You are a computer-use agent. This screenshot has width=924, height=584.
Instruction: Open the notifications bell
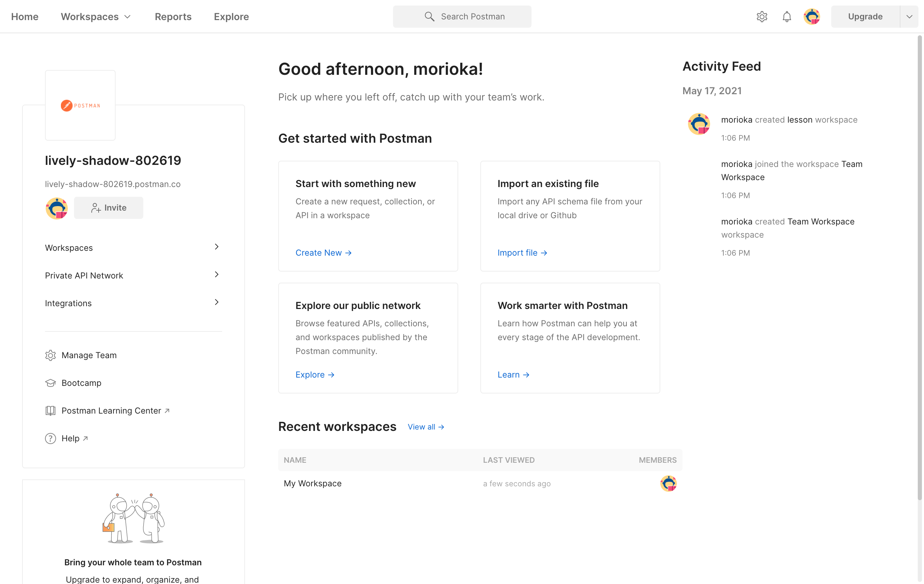coord(787,17)
